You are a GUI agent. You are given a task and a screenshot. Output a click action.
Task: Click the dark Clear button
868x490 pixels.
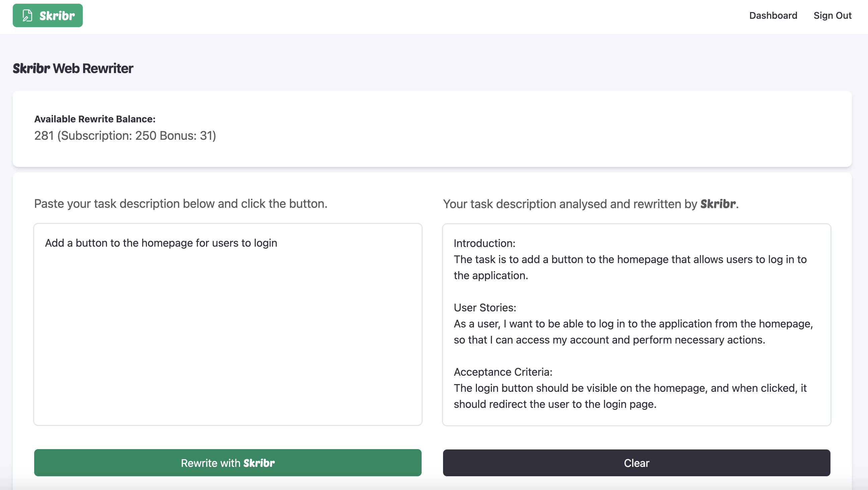click(636, 463)
